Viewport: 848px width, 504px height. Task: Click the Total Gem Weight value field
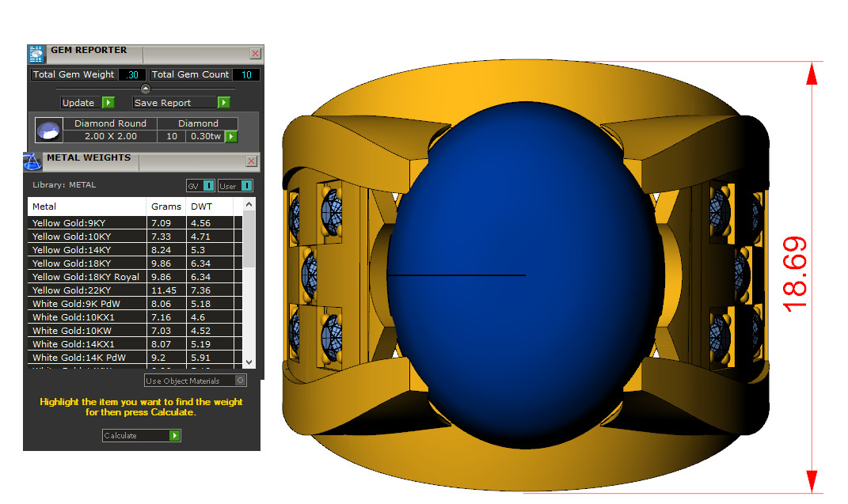131,75
